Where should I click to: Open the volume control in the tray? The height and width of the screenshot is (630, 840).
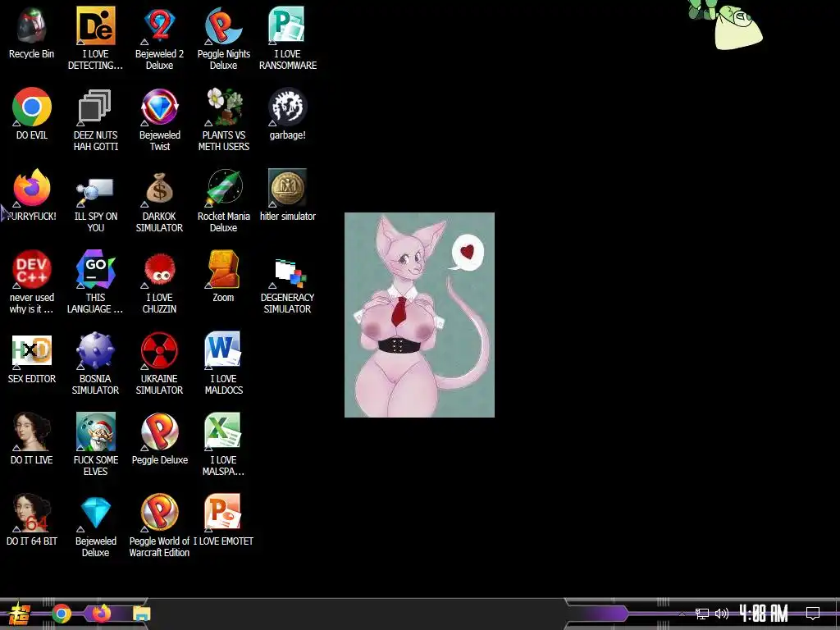point(722,614)
